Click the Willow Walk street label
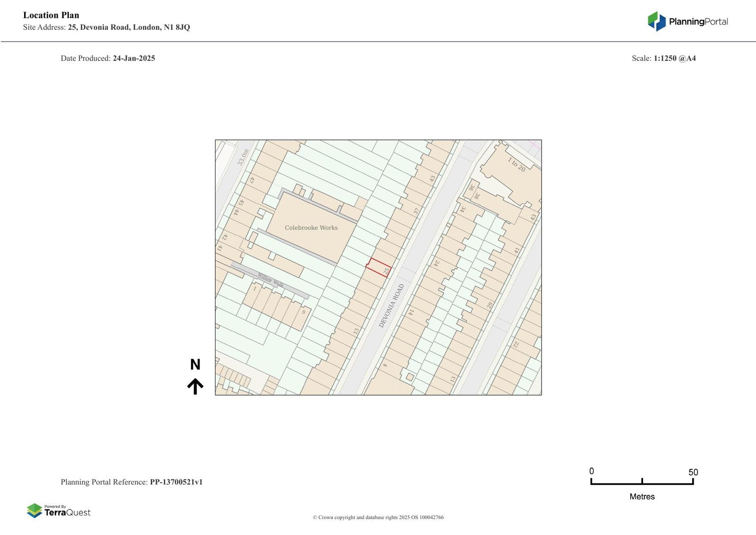The width and height of the screenshot is (756, 535). (270, 279)
